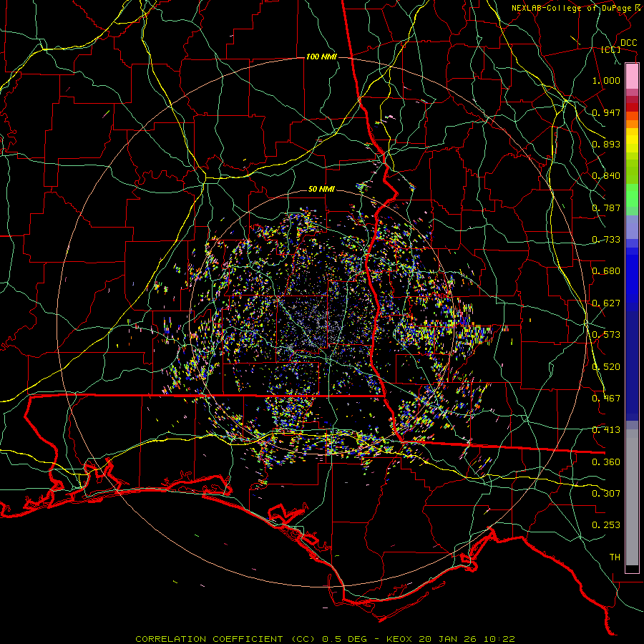Select the 0.253 legend value
Viewport: 644px width, 644px height.
pyautogui.click(x=606, y=525)
